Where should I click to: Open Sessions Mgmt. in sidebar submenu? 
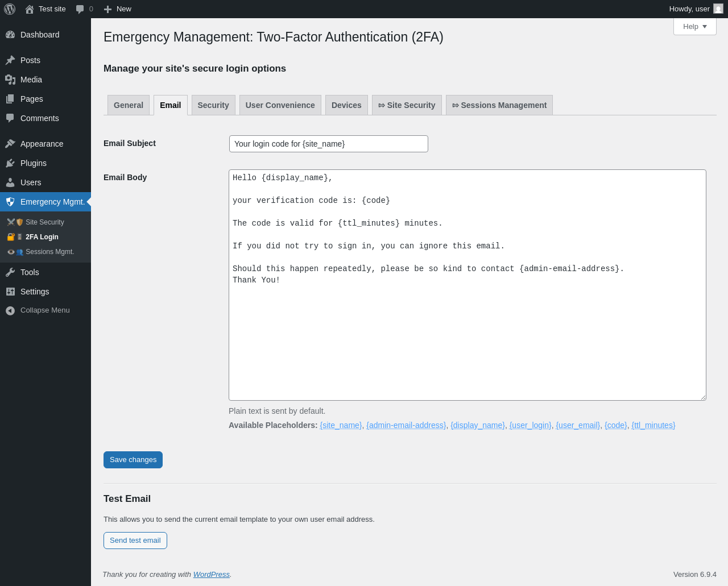[x=49, y=252]
